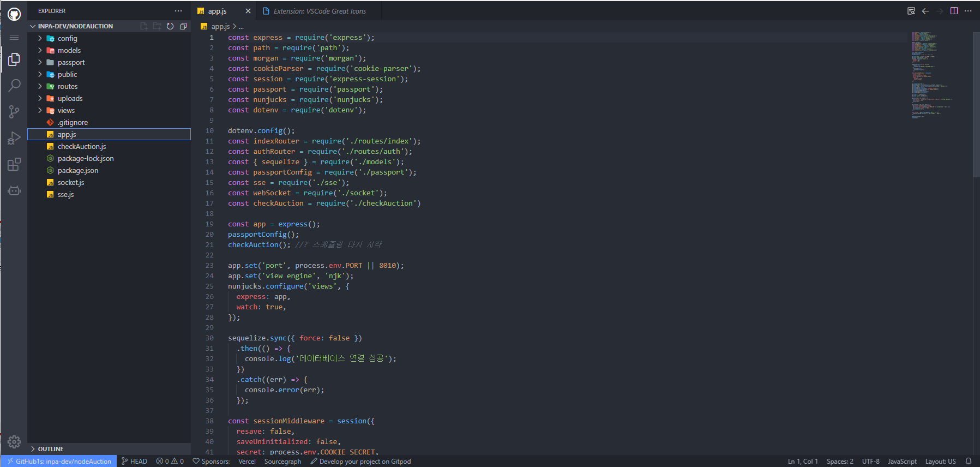Close the app.js editor tab
980x467 pixels.
(x=248, y=11)
